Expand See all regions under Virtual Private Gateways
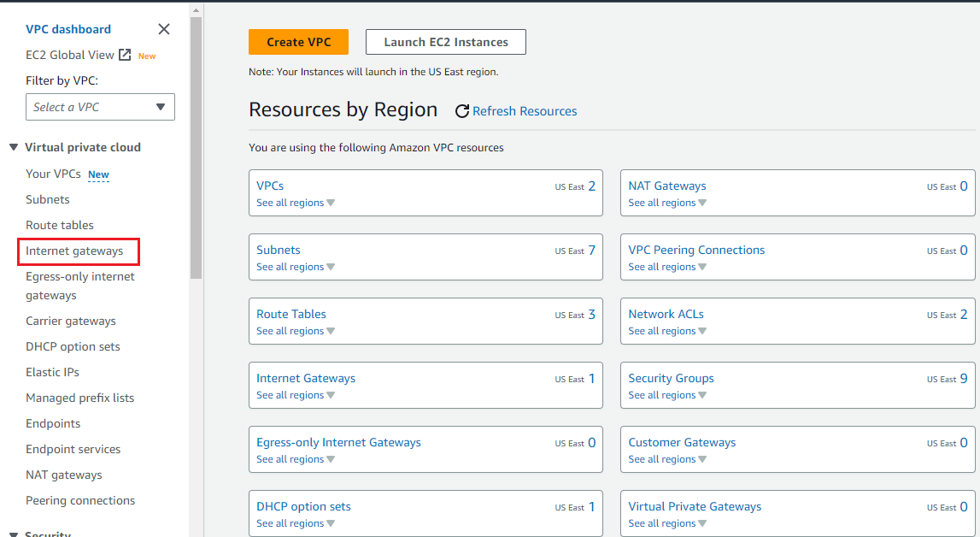The image size is (980, 537). 667,523
